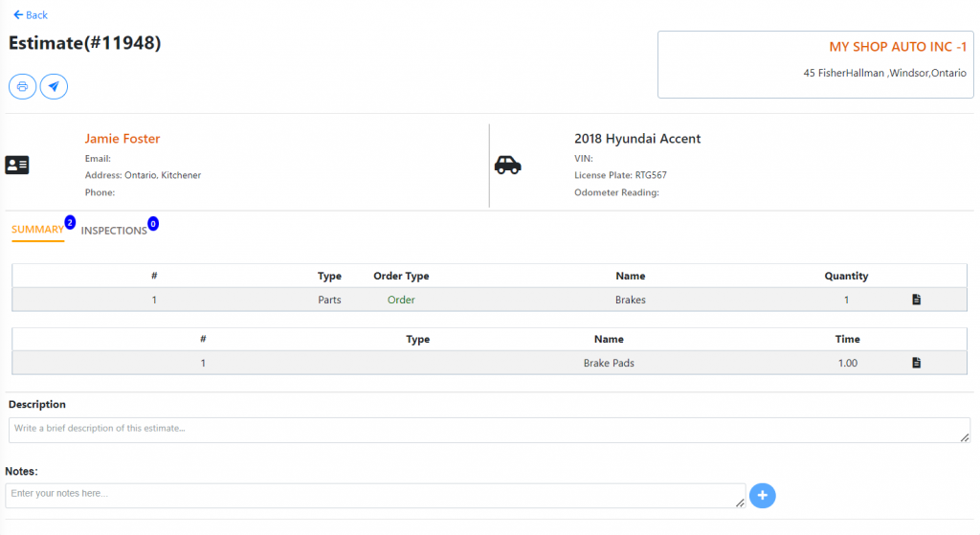This screenshot has height=535, width=980.
Task: Open customer Jamie Foster's name link
Action: click(122, 139)
